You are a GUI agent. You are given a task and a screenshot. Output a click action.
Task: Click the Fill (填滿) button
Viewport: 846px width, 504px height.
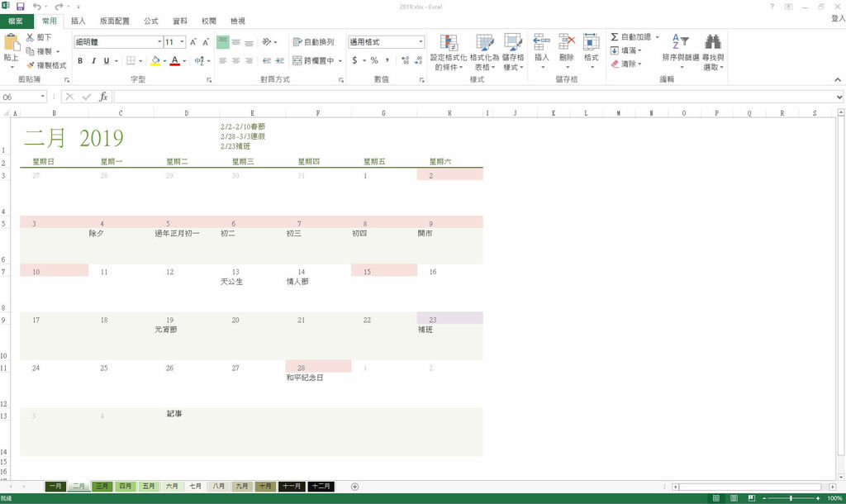click(x=626, y=50)
